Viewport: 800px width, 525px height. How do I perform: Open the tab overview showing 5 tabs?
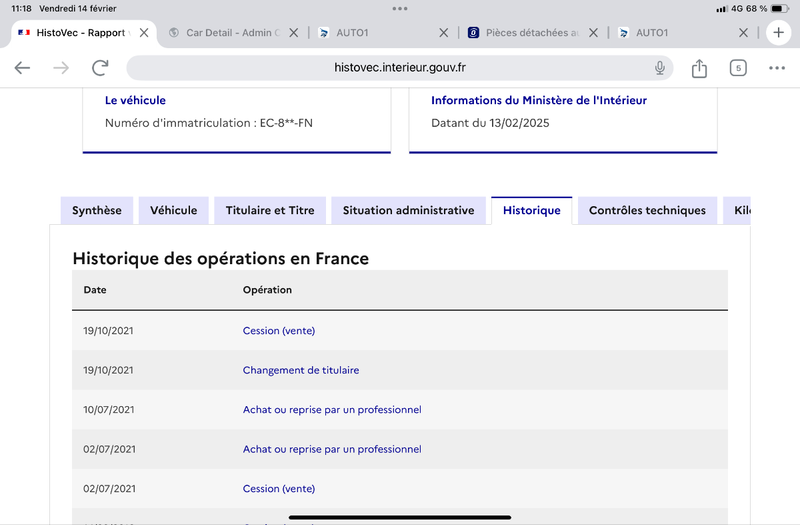point(738,68)
